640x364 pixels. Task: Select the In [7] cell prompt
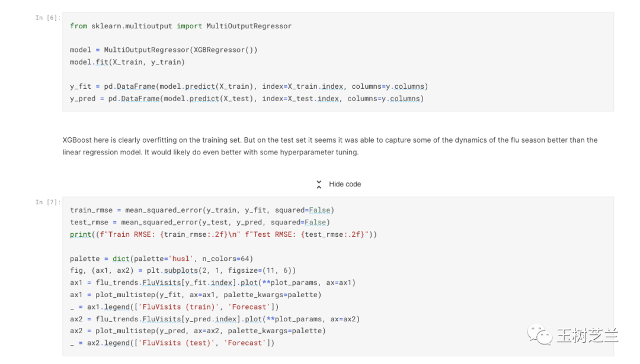(47, 202)
